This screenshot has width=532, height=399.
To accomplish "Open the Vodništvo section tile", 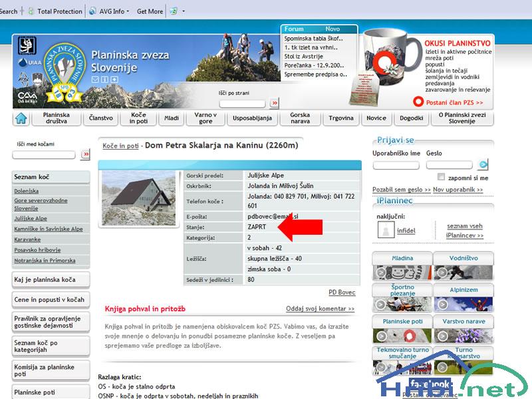I will [464, 266].
